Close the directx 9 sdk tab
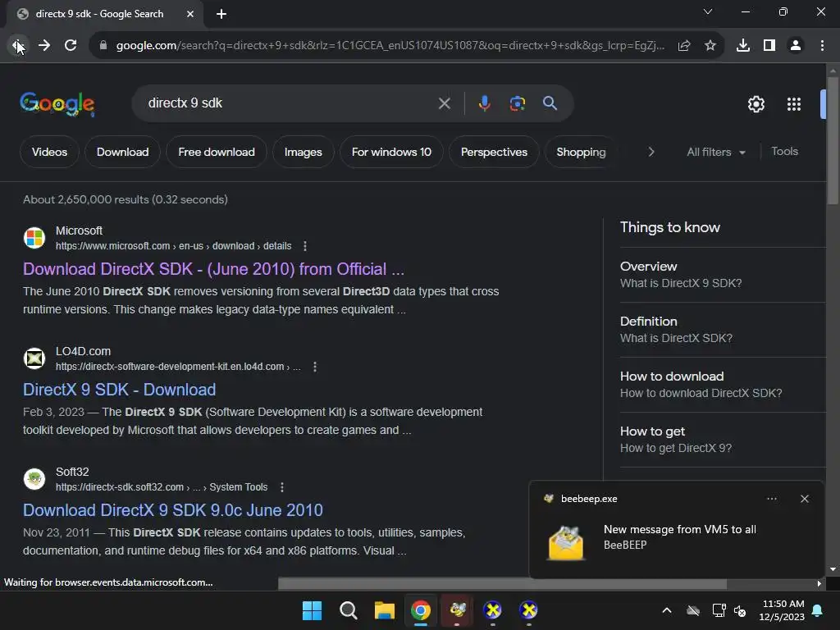840x630 pixels. coord(190,14)
